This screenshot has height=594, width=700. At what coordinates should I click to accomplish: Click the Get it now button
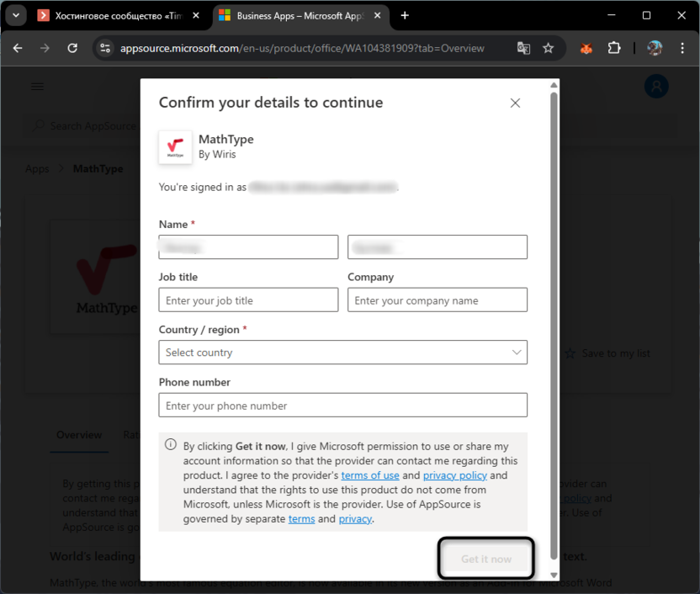click(x=486, y=559)
